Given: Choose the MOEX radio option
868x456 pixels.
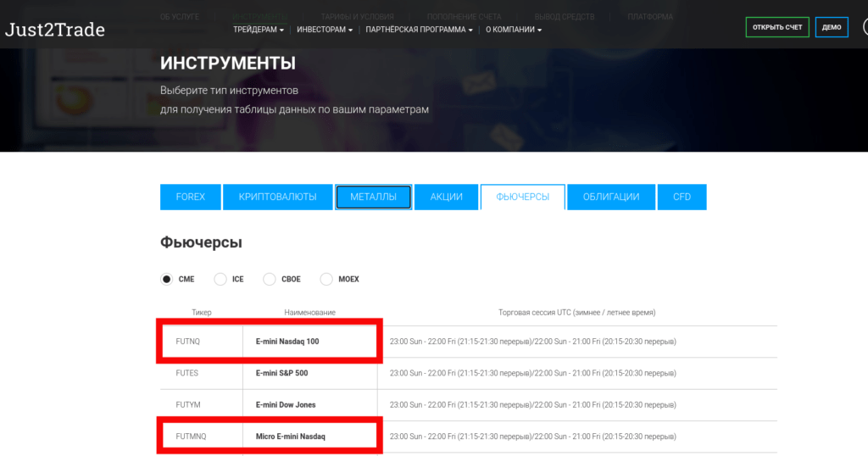Looking at the screenshot, I should [x=326, y=279].
